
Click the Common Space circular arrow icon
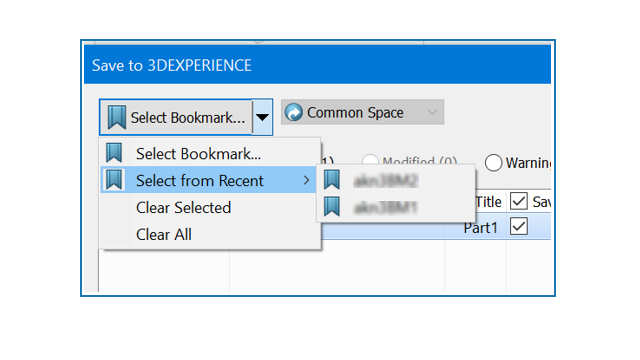click(294, 112)
